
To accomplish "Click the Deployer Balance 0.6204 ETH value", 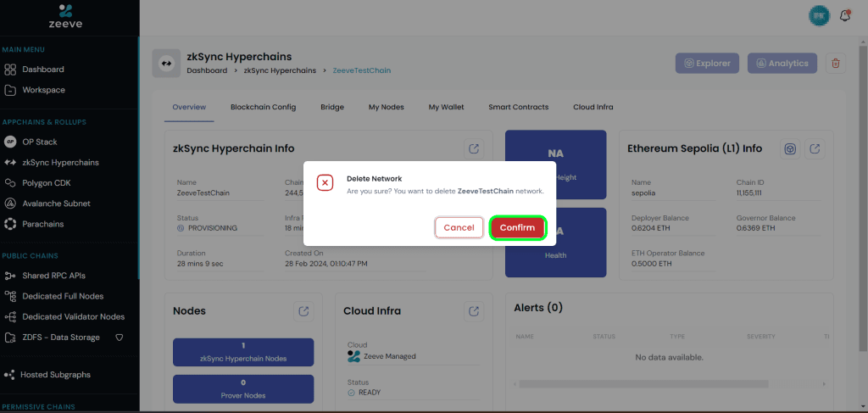I will 648,228.
